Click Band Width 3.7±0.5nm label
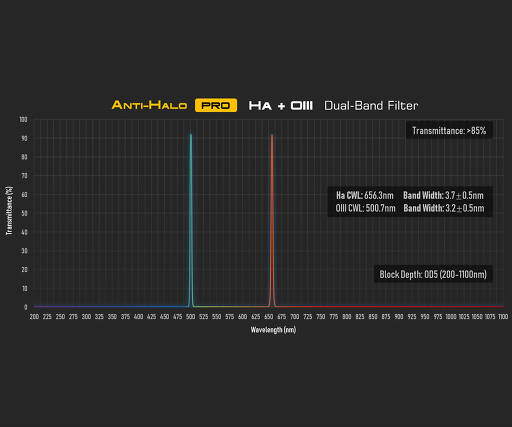 [x=443, y=195]
